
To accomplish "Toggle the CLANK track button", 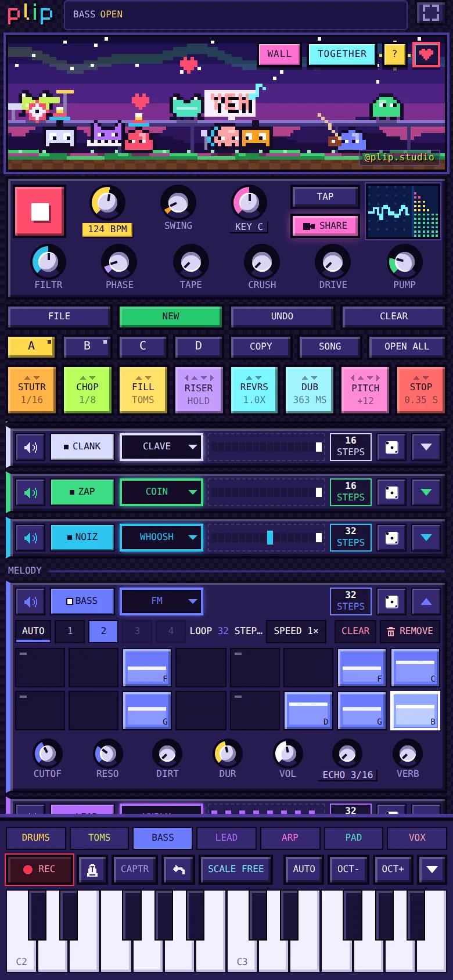I will tap(82, 447).
